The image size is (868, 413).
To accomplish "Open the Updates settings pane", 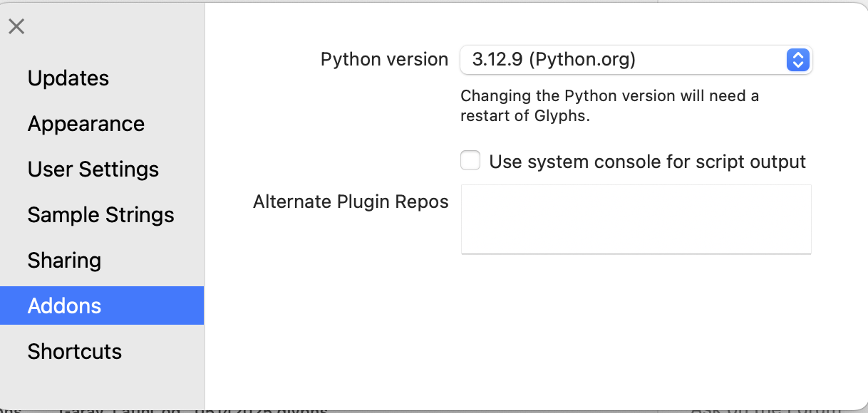I will point(68,78).
